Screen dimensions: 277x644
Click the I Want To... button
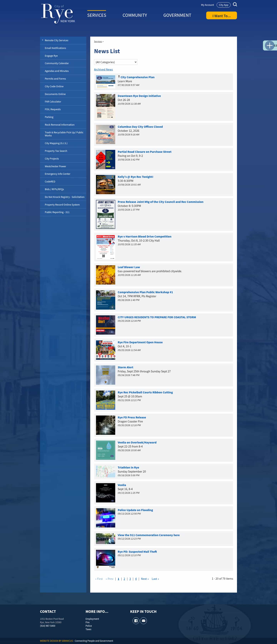[x=221, y=16]
